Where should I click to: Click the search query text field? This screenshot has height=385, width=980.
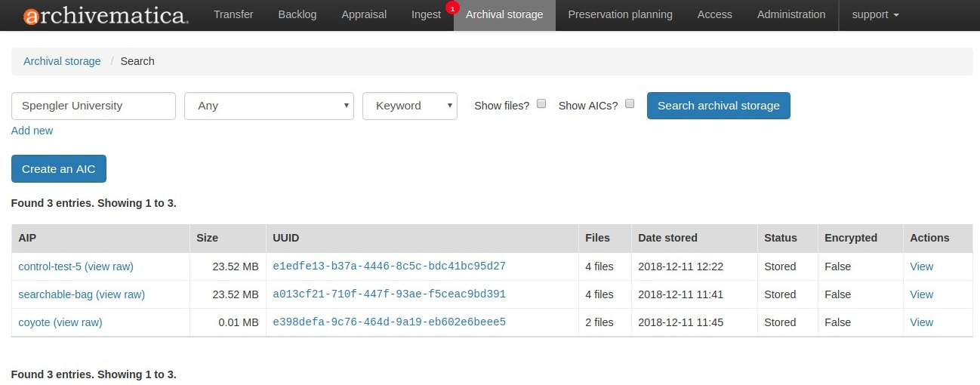click(x=94, y=106)
